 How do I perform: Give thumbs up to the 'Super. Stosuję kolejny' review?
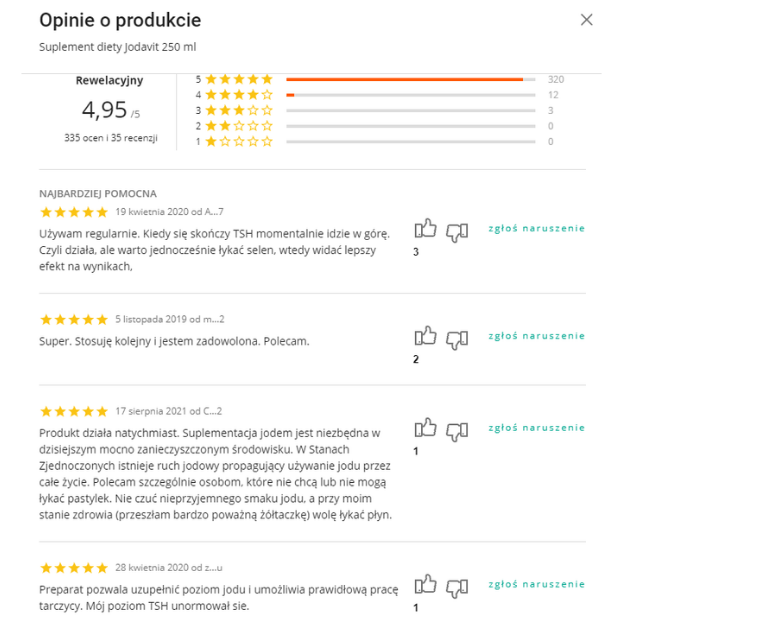pyautogui.click(x=425, y=336)
